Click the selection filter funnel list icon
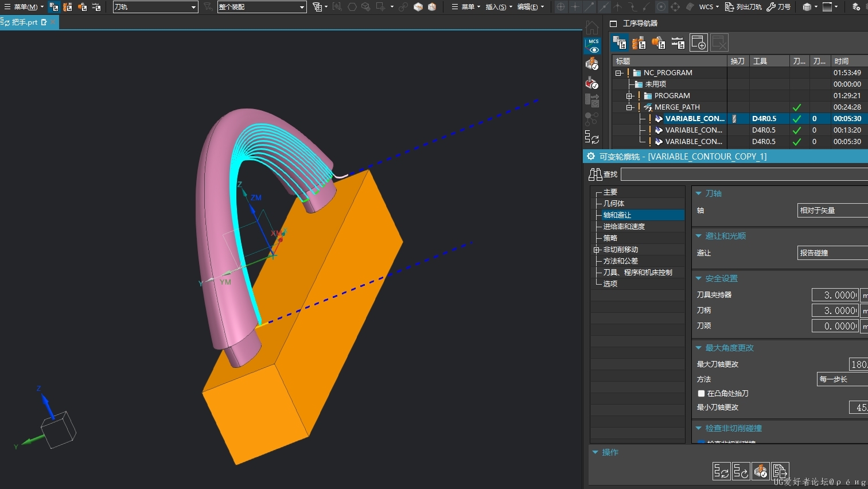The height and width of the screenshot is (489, 868). [x=317, y=7]
